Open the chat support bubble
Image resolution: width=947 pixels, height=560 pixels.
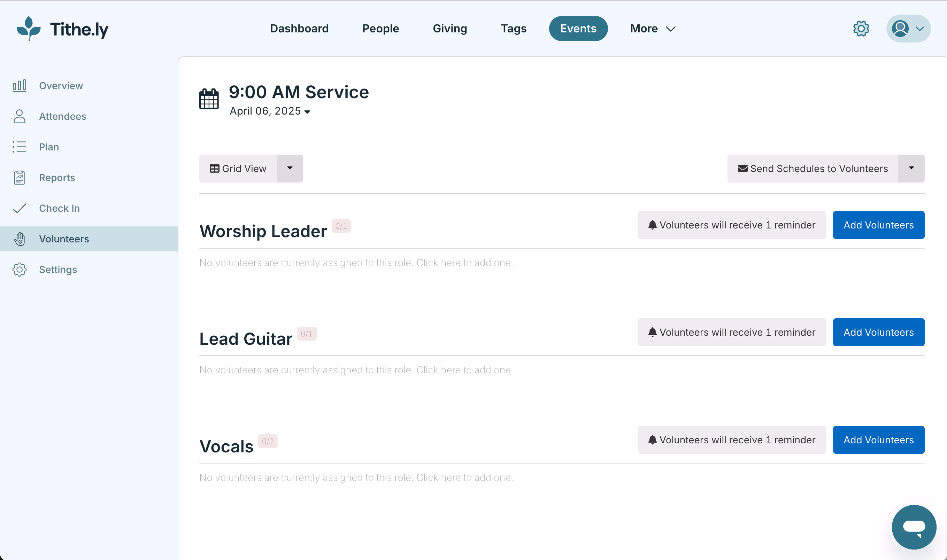click(x=914, y=527)
